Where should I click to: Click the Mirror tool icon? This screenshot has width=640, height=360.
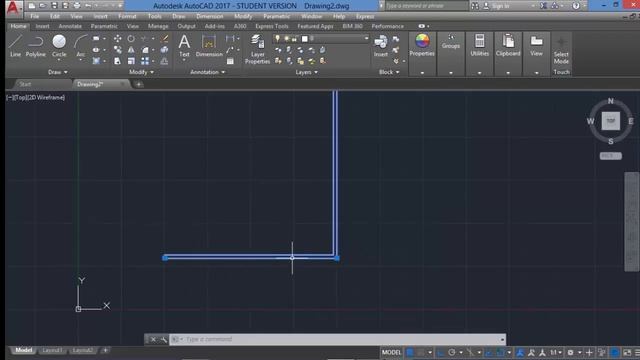(x=131, y=50)
